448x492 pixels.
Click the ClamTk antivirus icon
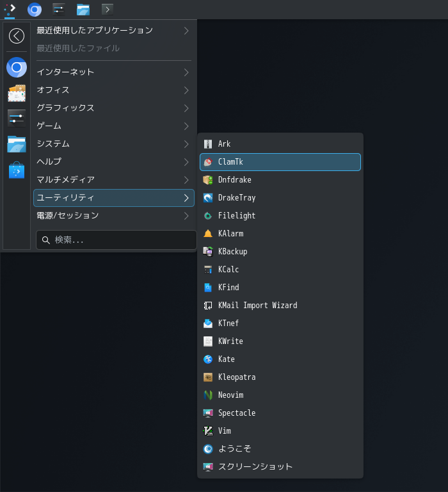tap(208, 162)
